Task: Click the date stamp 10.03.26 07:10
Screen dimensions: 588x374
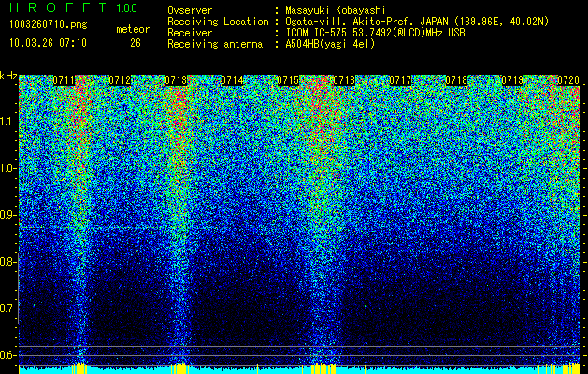Action: (x=48, y=43)
